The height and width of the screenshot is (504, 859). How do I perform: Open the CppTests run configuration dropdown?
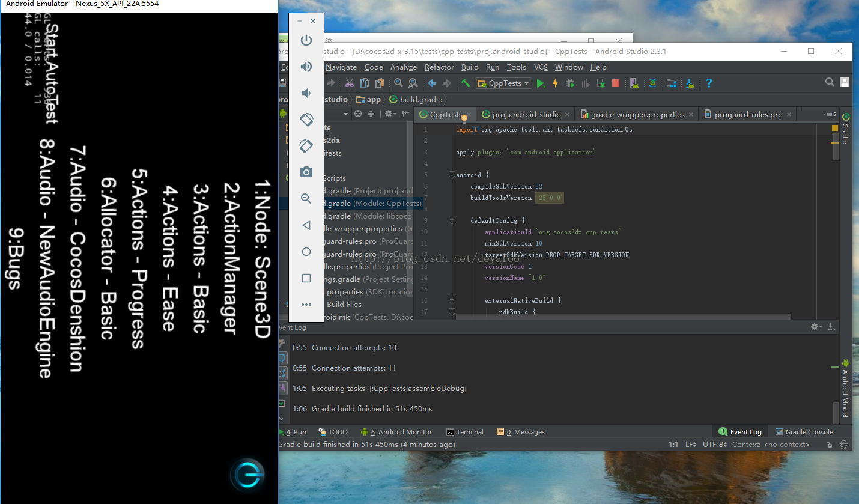503,83
